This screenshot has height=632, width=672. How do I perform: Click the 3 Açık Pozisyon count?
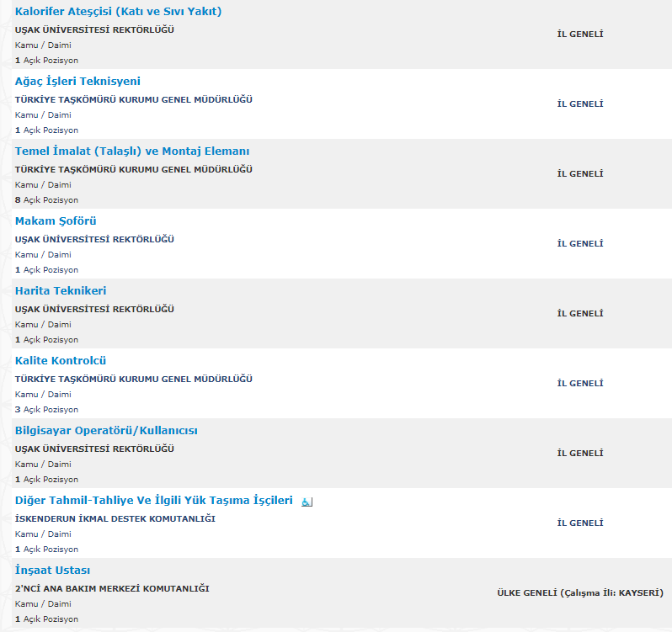pos(46,410)
